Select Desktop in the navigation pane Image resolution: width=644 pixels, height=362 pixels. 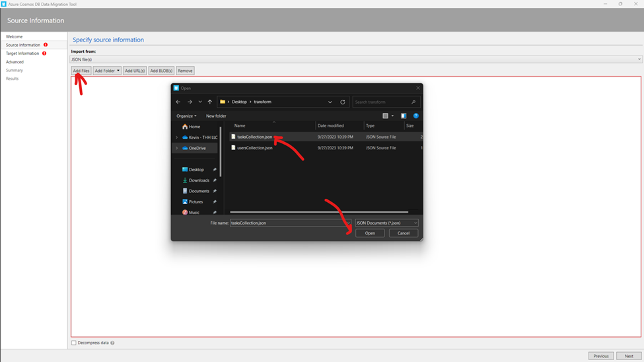pos(196,169)
